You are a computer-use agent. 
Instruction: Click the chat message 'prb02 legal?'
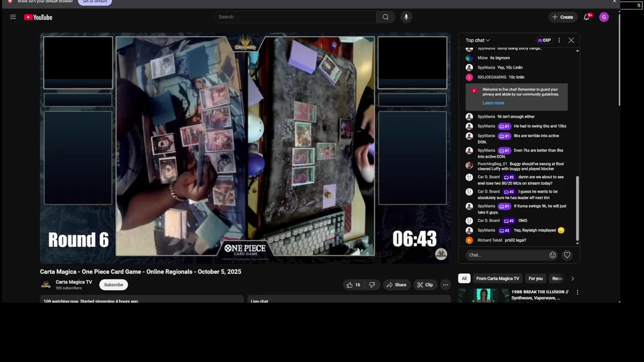pos(516,240)
